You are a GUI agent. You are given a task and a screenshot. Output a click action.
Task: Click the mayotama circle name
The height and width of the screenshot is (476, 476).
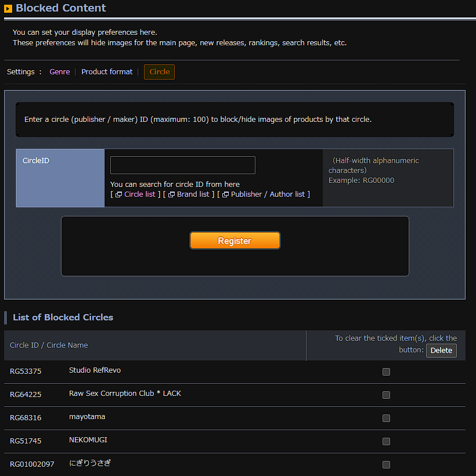[87, 417]
